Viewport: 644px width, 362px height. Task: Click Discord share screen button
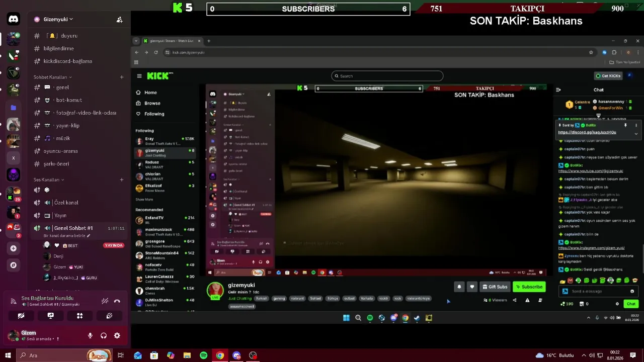pos(51,316)
